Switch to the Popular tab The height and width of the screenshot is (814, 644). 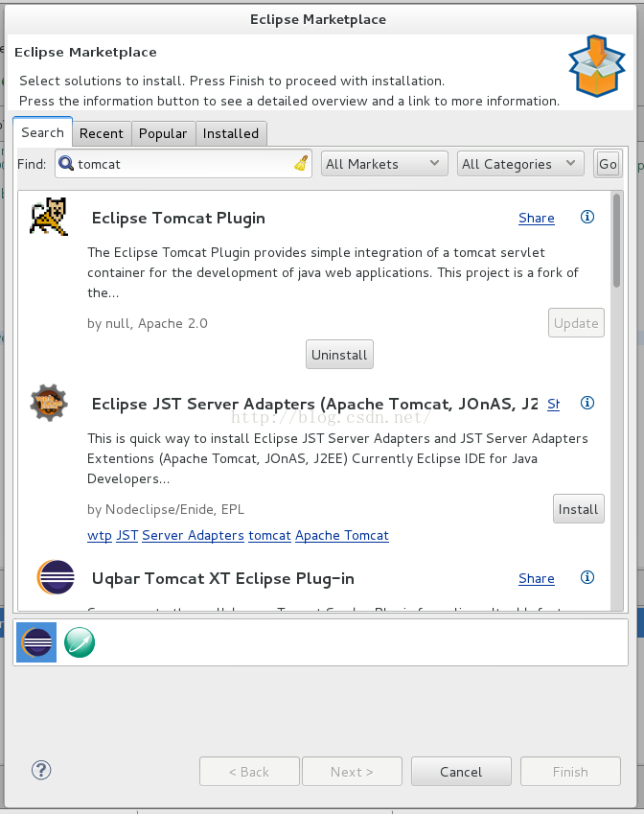(x=163, y=133)
